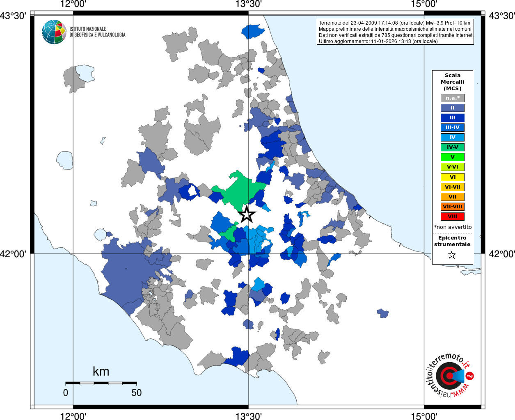Click the *non avvertito legend note
The height and width of the screenshot is (420, 515).
[453, 227]
